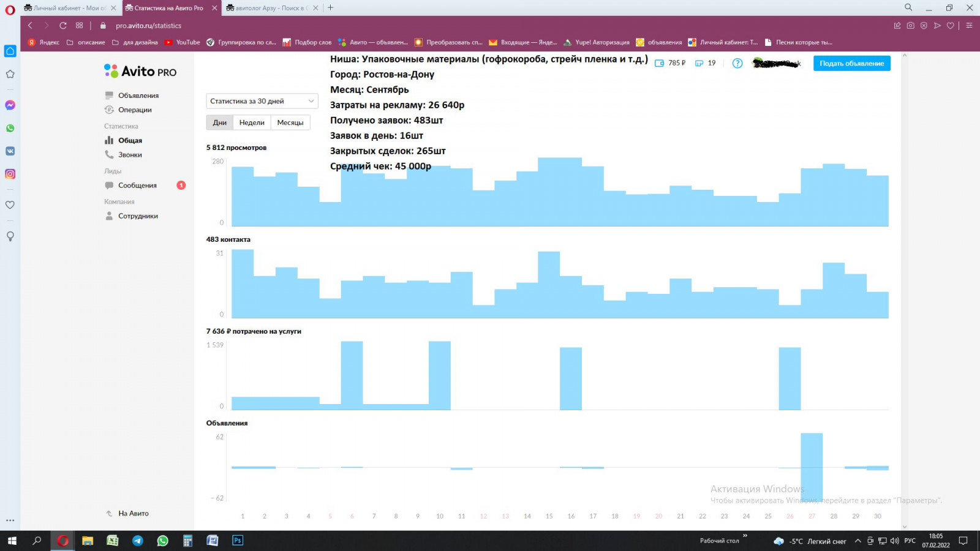This screenshot has width=980, height=551.
Task: Open Операции in the Avito sidebar
Action: tap(135, 110)
